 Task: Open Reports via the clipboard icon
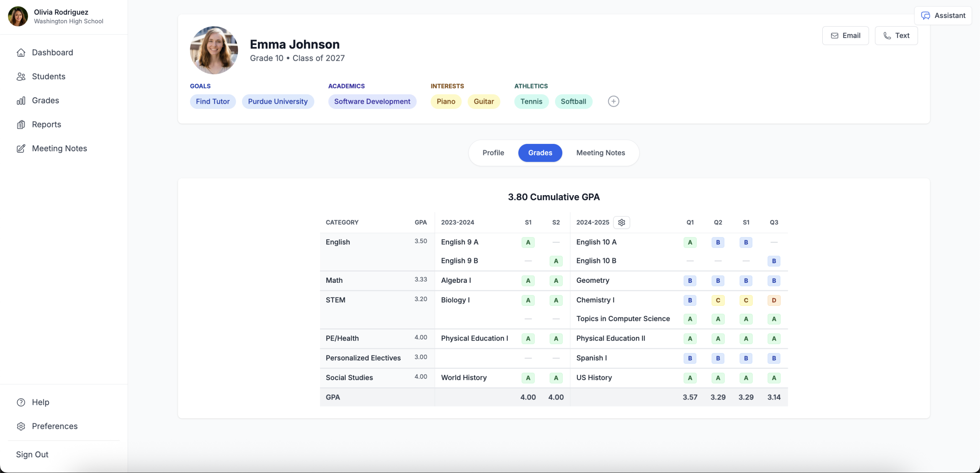click(x=21, y=124)
